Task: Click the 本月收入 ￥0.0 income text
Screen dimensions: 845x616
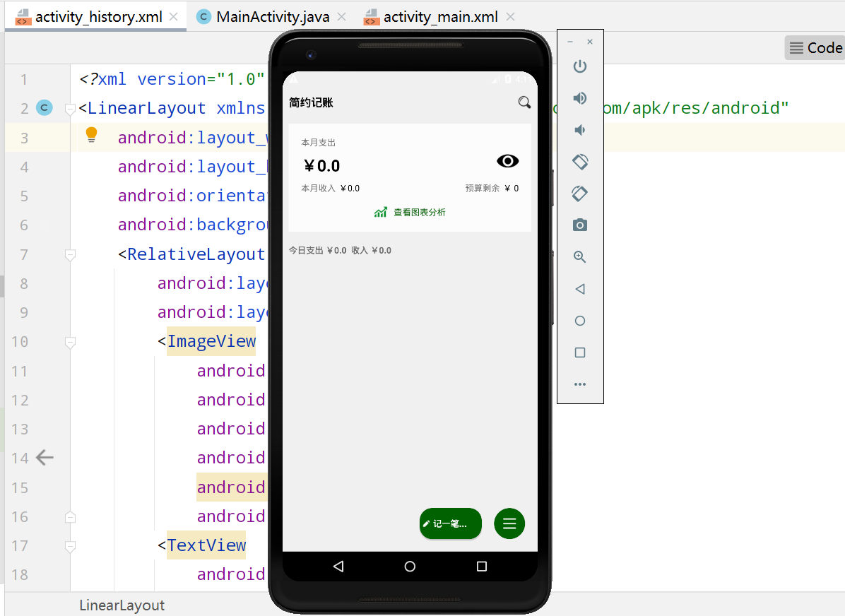Action: pos(331,189)
